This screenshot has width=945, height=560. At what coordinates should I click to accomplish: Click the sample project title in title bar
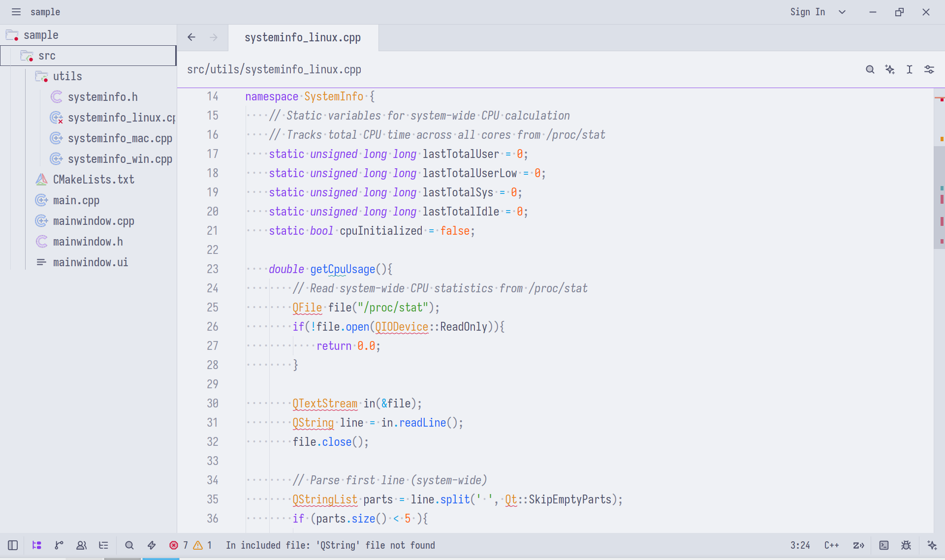point(45,12)
